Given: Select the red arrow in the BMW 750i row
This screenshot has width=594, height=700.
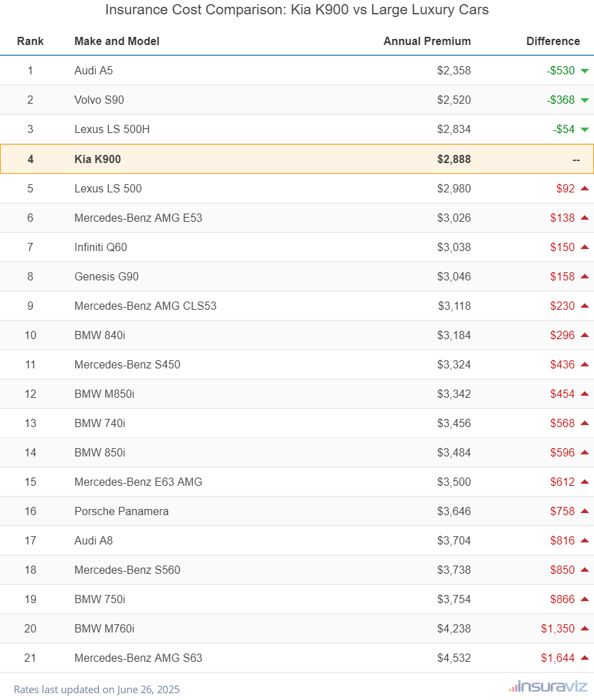Looking at the screenshot, I should pyautogui.click(x=584, y=599).
